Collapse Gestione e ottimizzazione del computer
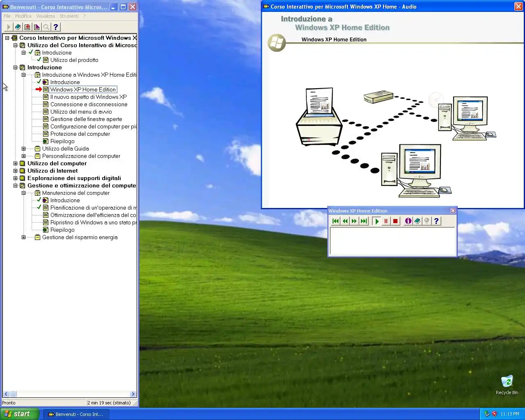The height and width of the screenshot is (420, 525). 15,185
